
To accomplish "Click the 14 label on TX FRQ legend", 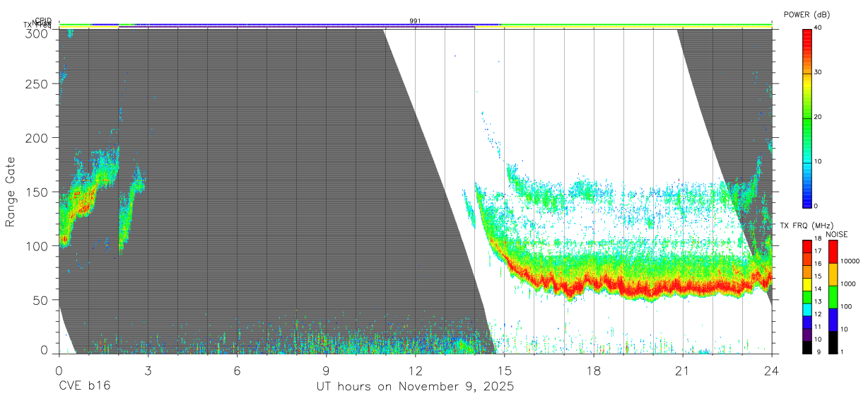I will [x=818, y=289].
